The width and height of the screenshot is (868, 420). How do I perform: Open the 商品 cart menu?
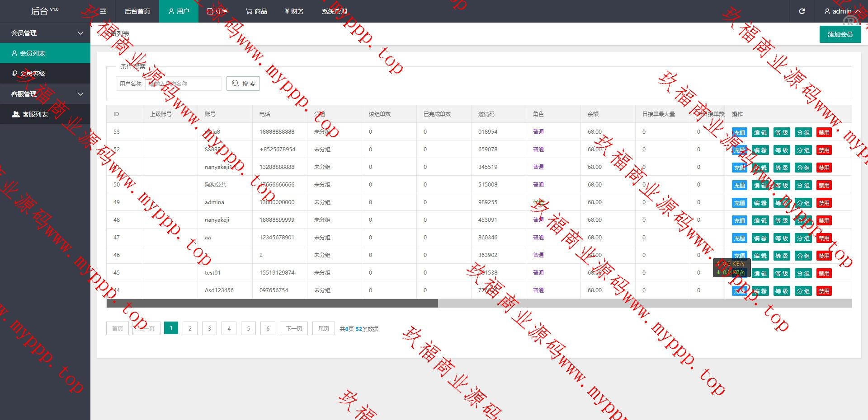tap(256, 11)
